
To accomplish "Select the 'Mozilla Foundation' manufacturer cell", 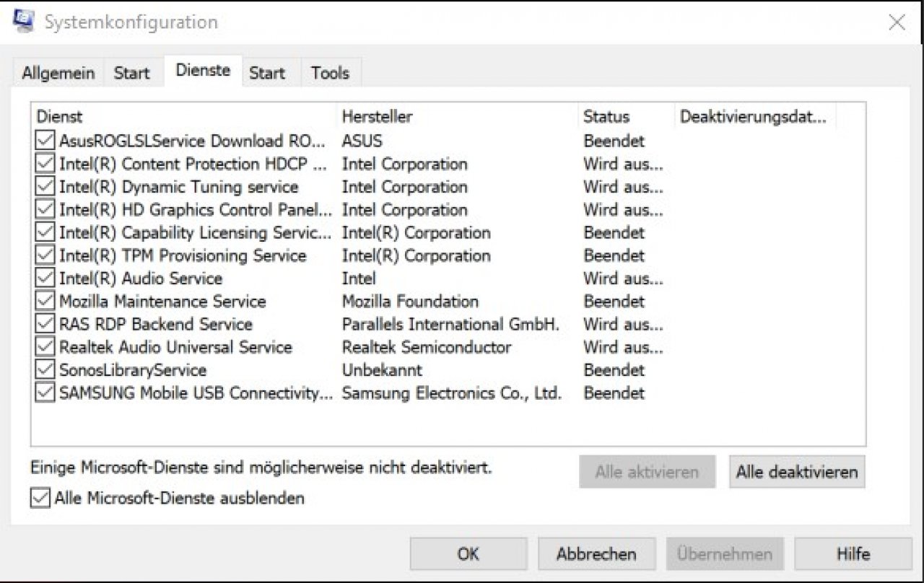I will pos(410,301).
